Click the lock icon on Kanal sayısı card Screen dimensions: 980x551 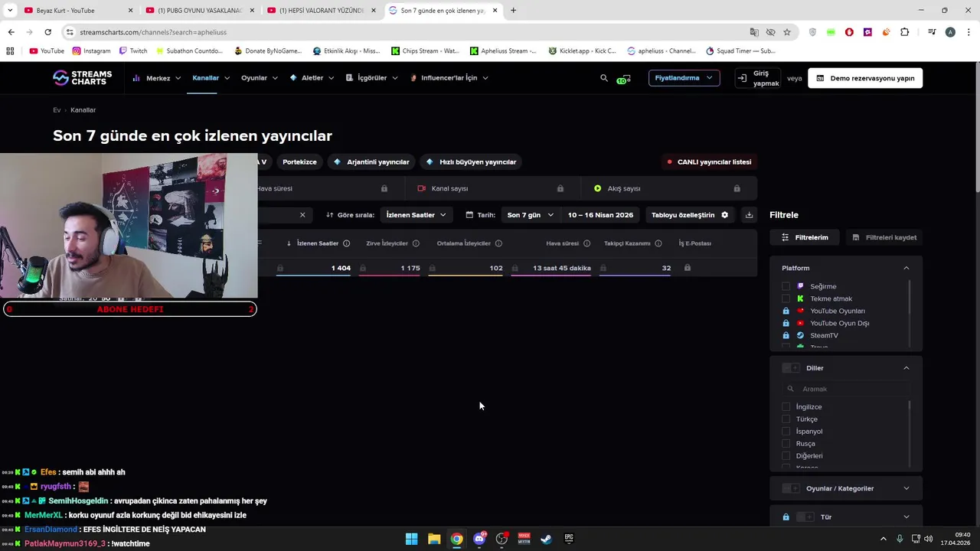pos(560,188)
